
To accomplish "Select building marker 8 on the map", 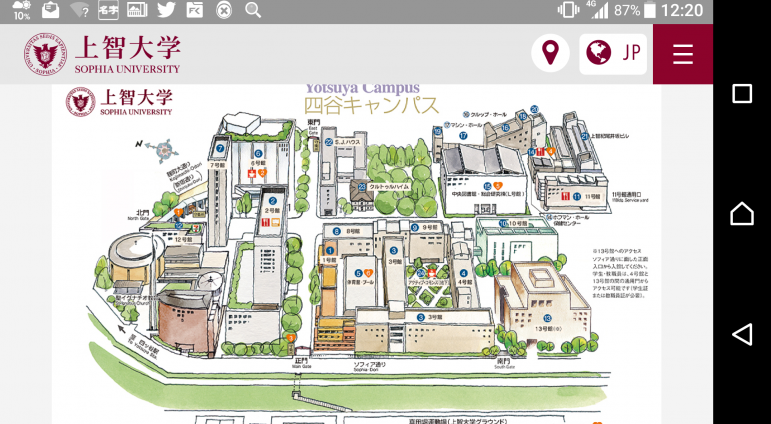I will tap(336, 231).
